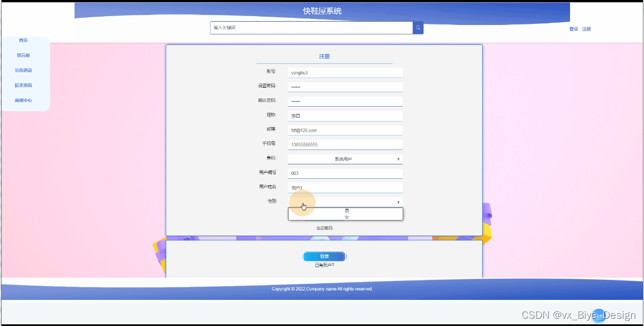Click the 用户编号 field containing 003
Viewport: 644px width, 326px height.
click(345, 173)
